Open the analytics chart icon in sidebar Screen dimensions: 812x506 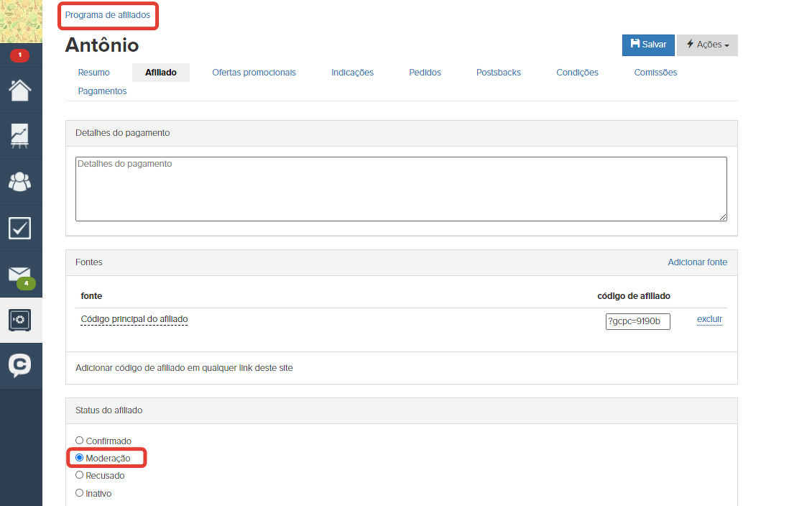tap(20, 136)
